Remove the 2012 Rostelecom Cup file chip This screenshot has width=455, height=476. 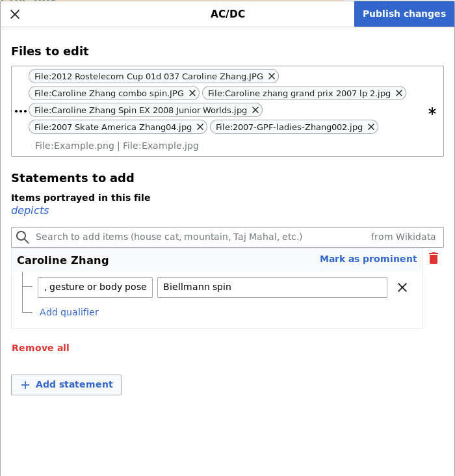pos(272,76)
